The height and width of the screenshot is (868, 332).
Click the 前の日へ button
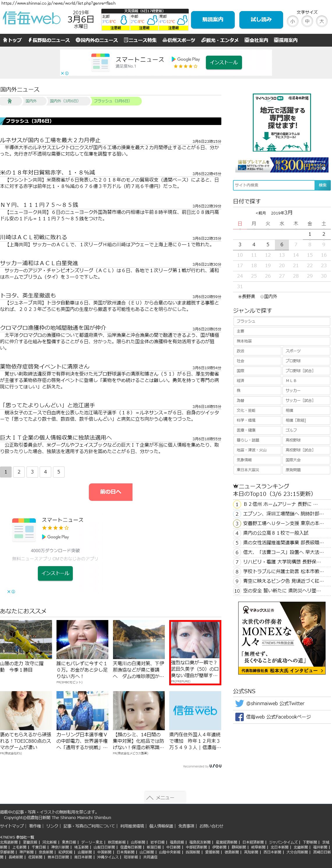tap(110, 492)
